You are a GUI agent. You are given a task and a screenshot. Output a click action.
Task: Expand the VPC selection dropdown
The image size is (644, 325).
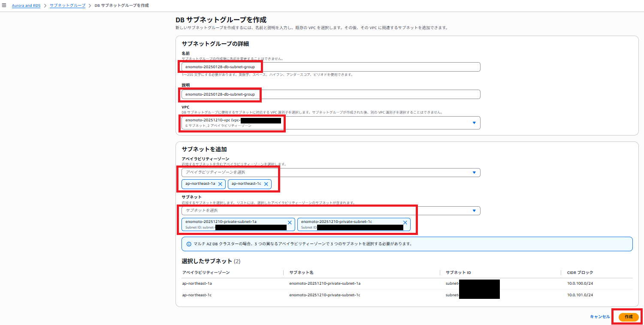pyautogui.click(x=474, y=123)
